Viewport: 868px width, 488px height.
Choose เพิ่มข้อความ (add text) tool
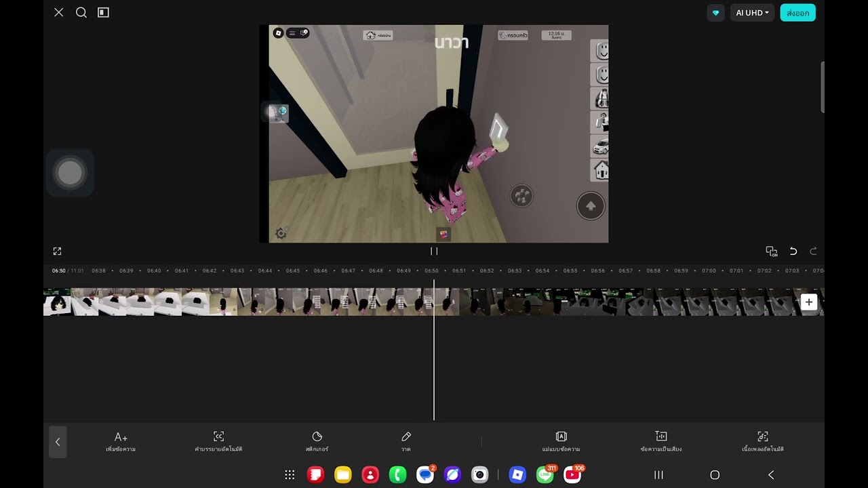pos(121,442)
